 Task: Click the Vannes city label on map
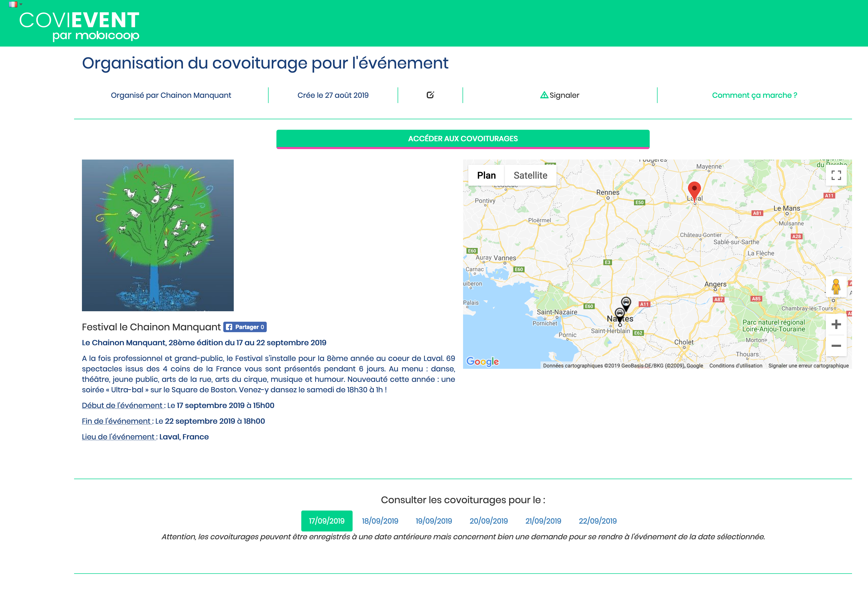[x=505, y=258]
